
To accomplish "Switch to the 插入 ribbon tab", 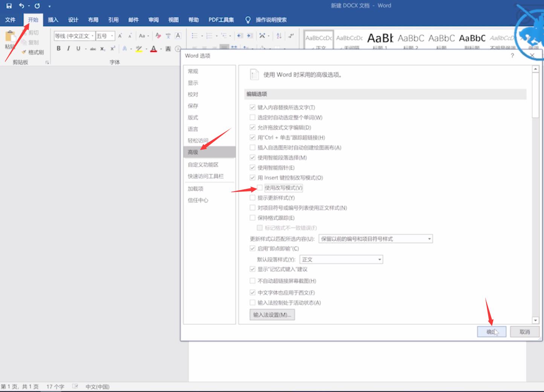I will click(x=53, y=20).
